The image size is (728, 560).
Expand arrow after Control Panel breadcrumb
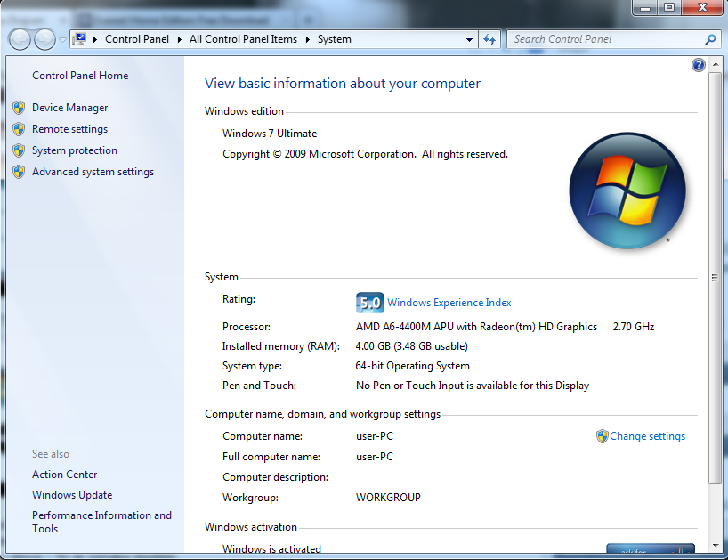179,39
